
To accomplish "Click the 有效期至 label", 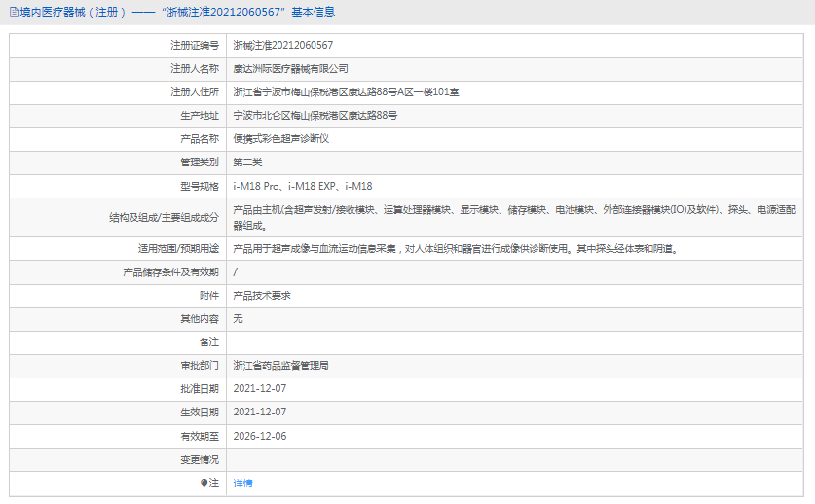I will pyautogui.click(x=200, y=437).
